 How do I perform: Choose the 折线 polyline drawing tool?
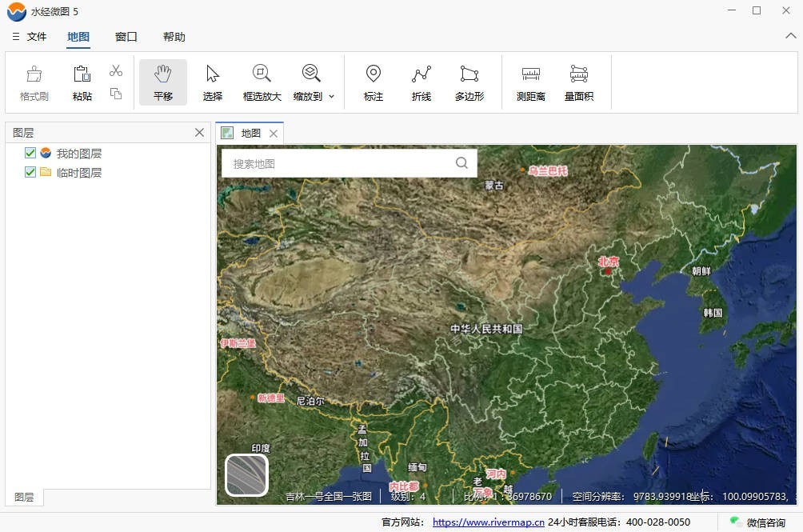pyautogui.click(x=421, y=82)
